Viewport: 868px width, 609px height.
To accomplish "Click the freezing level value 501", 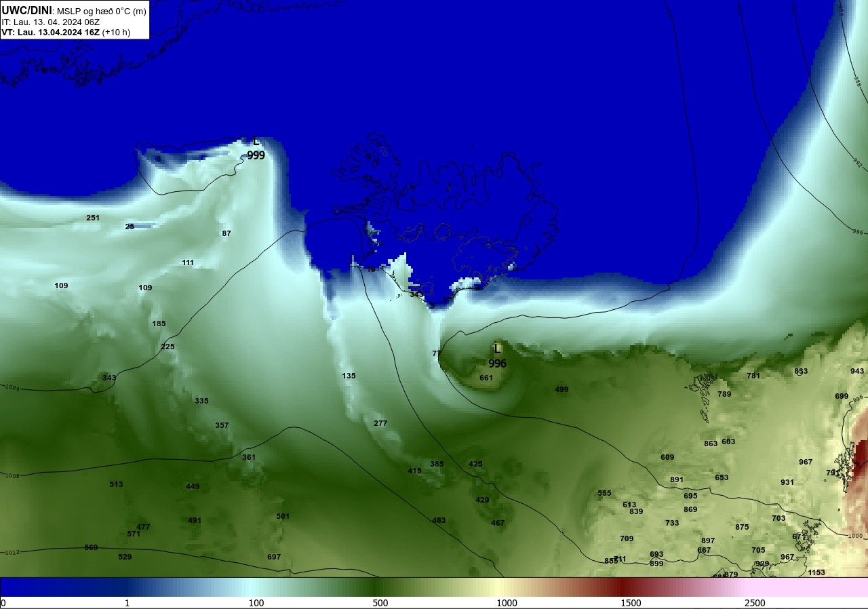I will tap(283, 516).
